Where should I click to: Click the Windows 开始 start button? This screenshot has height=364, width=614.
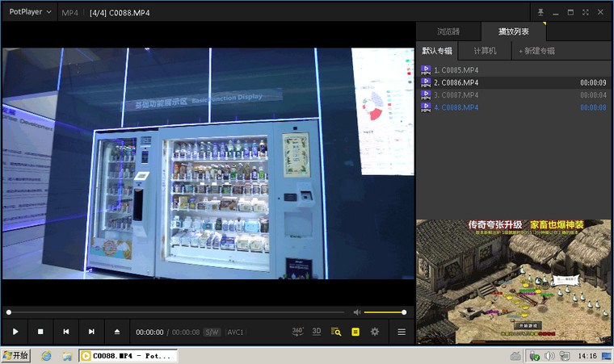pos(16,355)
